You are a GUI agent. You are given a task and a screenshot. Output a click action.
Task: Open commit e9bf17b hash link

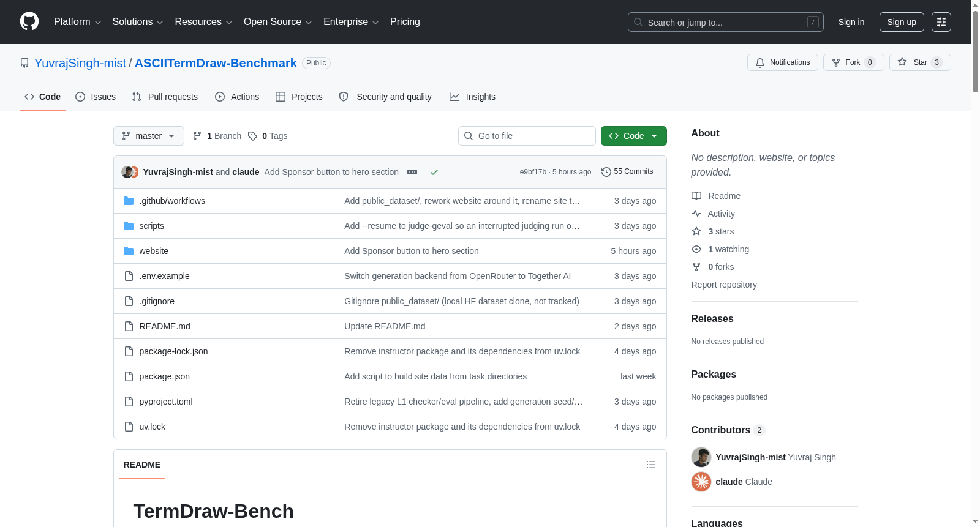(x=533, y=172)
